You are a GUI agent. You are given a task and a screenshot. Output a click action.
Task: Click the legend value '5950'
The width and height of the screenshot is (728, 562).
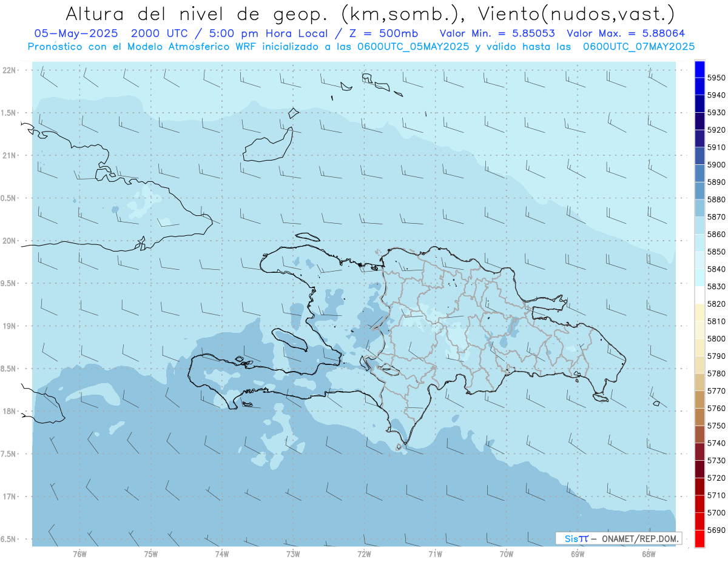(x=716, y=78)
